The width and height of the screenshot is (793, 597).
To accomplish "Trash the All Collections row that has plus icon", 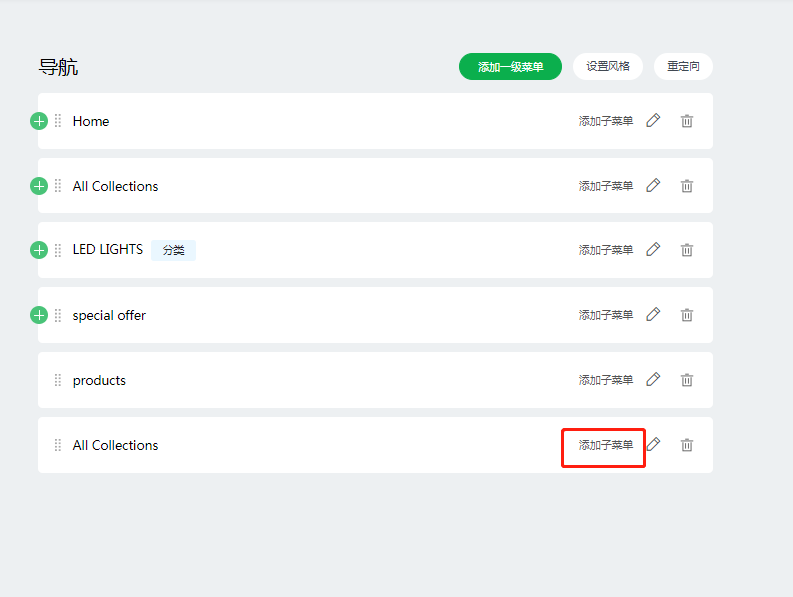I will [x=686, y=186].
